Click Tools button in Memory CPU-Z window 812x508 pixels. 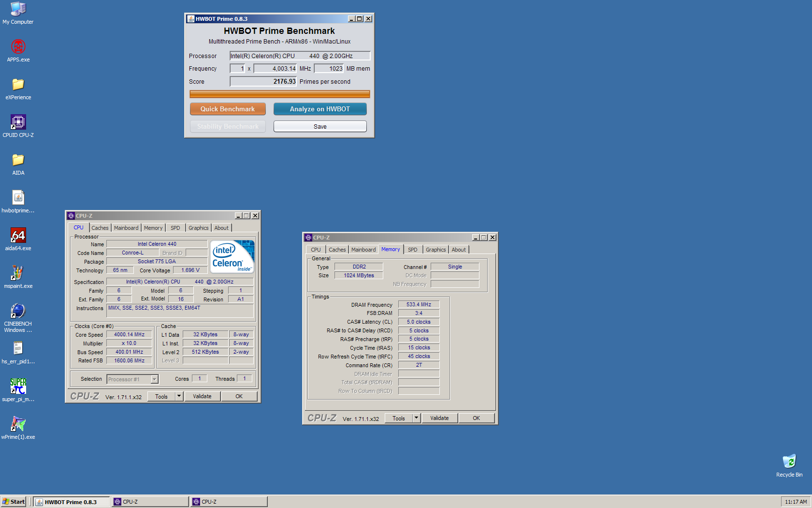pyautogui.click(x=399, y=418)
